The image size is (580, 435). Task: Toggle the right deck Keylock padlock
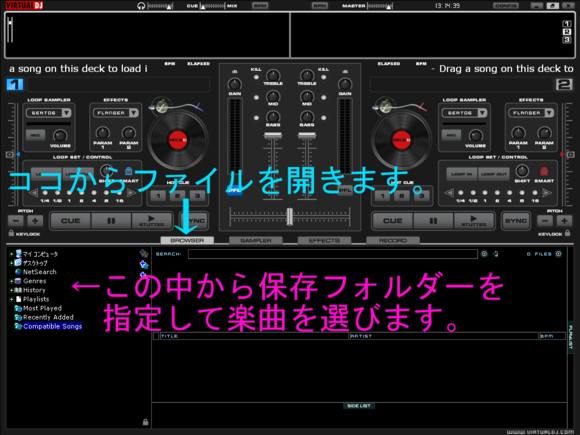(567, 233)
